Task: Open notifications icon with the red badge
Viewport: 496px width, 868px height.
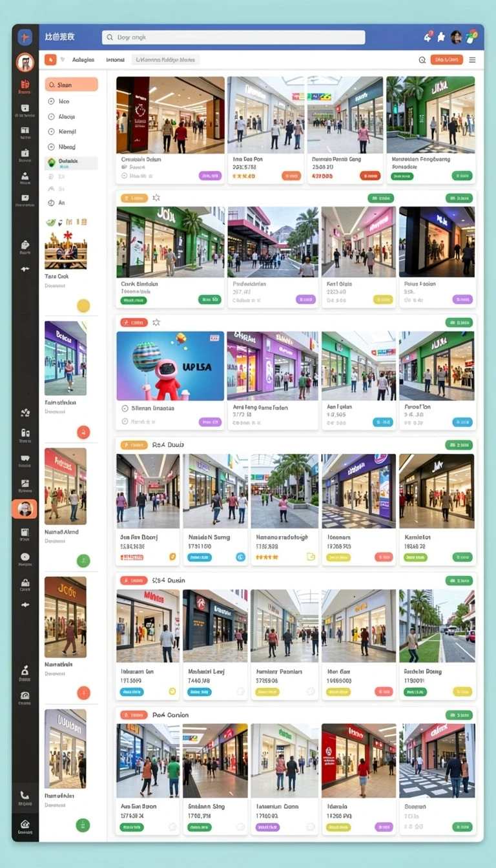Action: [x=428, y=37]
